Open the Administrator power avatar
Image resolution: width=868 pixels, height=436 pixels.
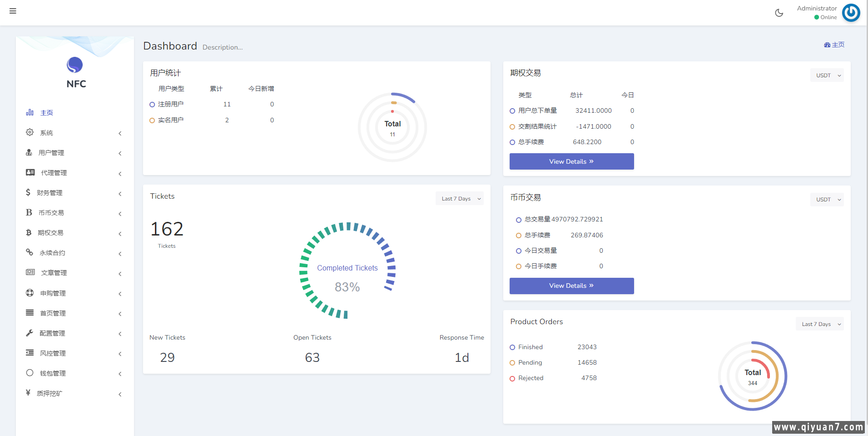click(x=851, y=13)
